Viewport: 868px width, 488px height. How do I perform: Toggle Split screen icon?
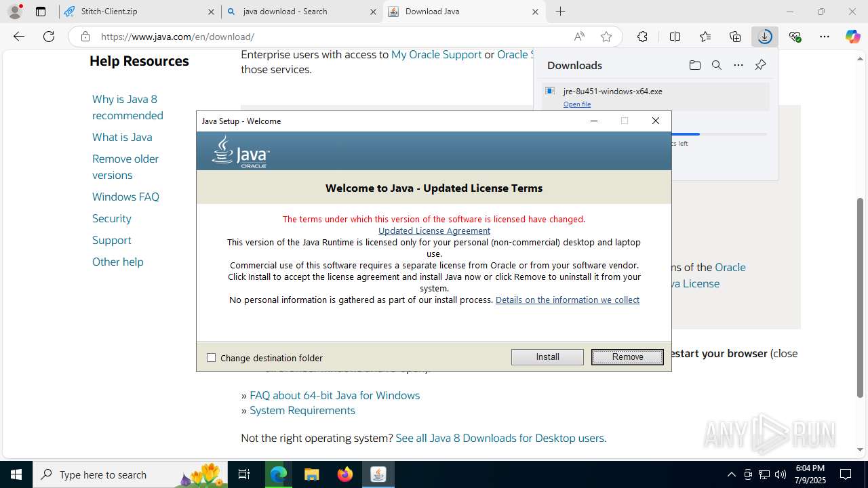tap(675, 37)
